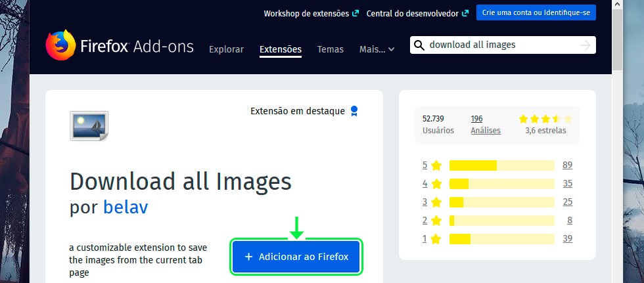Viewport: 644px width, 283px height.
Task: Open the 35 four-star reviews count
Action: click(567, 184)
